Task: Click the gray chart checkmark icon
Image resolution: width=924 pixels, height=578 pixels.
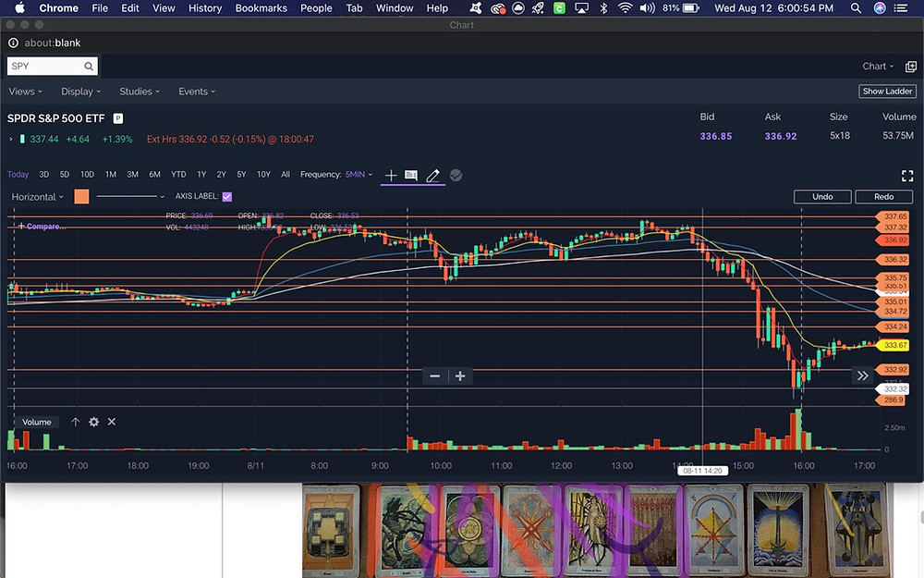Action: tap(456, 175)
